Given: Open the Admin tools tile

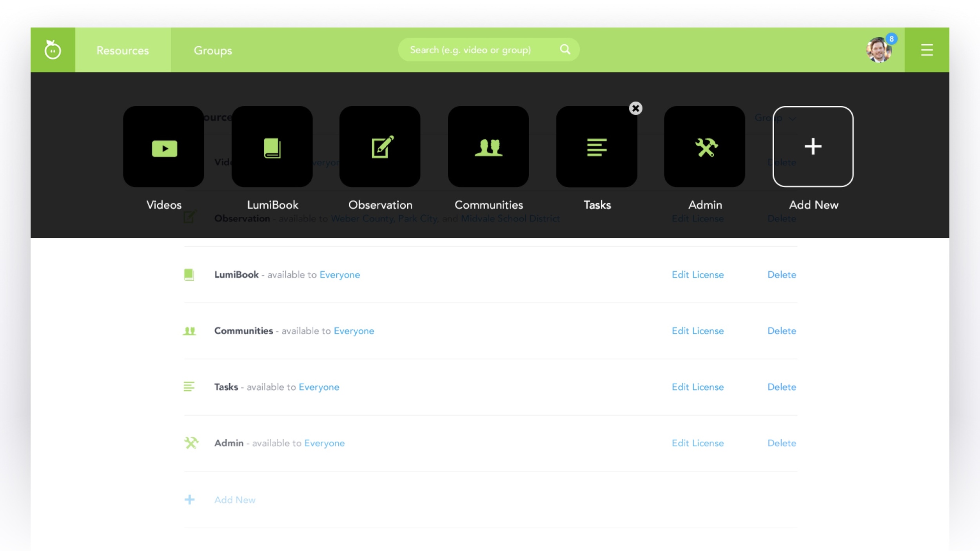Looking at the screenshot, I should pos(705,147).
